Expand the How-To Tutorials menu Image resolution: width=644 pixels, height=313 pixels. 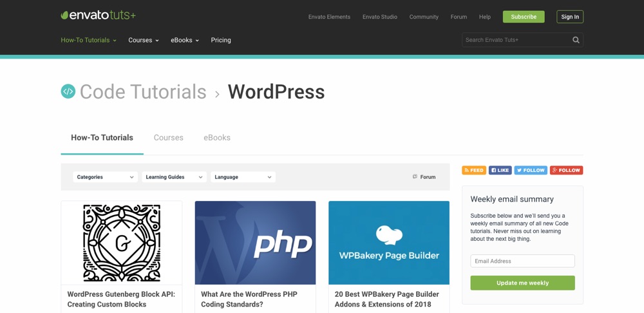point(89,40)
